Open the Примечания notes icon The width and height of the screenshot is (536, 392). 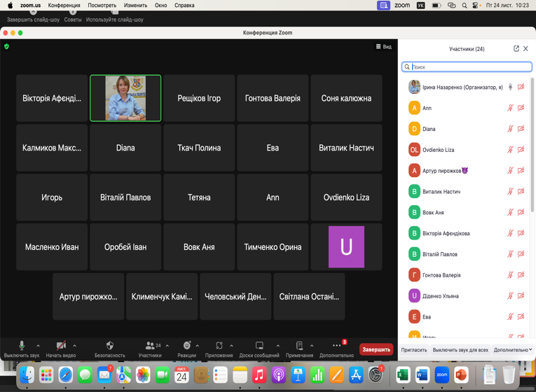click(299, 346)
